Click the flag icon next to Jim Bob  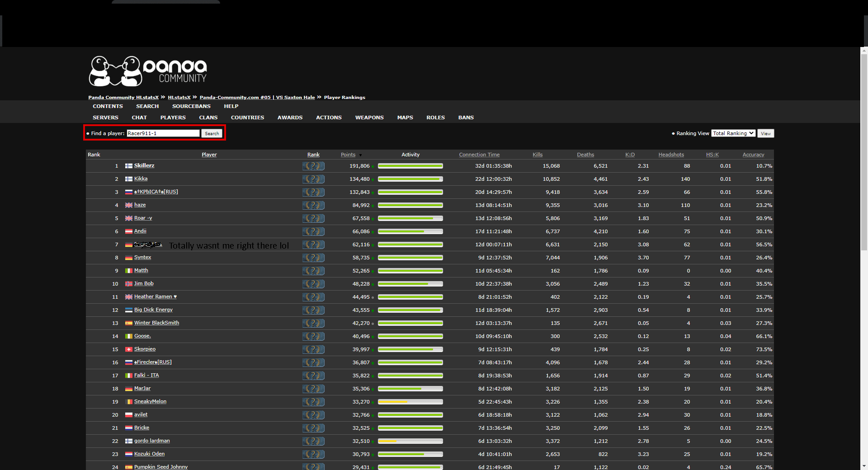pyautogui.click(x=129, y=284)
